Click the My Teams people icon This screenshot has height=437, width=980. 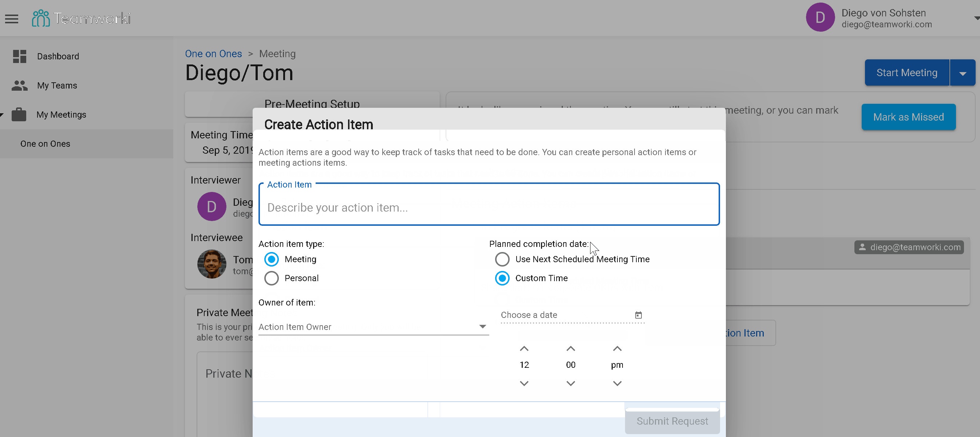(19, 85)
